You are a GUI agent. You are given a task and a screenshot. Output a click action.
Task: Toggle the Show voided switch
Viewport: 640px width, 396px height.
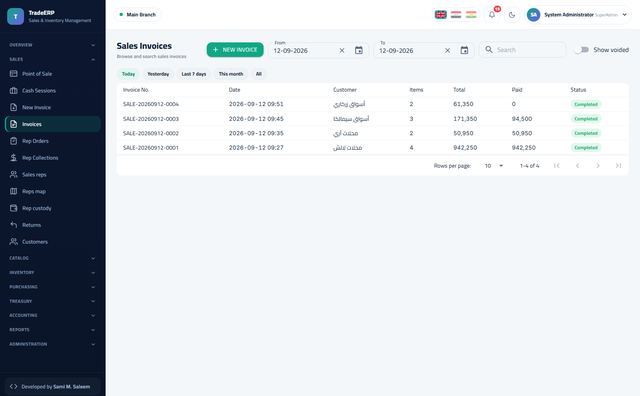click(x=582, y=50)
